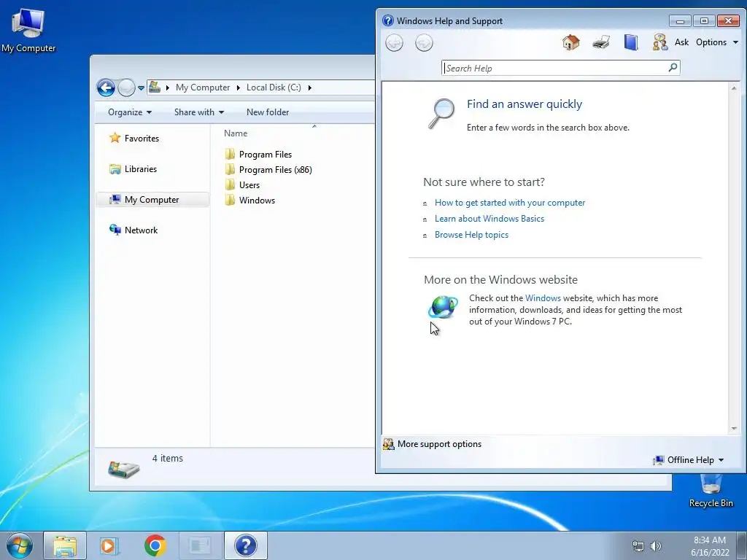
Task: Click Explorer back navigation button
Action: 106,87
